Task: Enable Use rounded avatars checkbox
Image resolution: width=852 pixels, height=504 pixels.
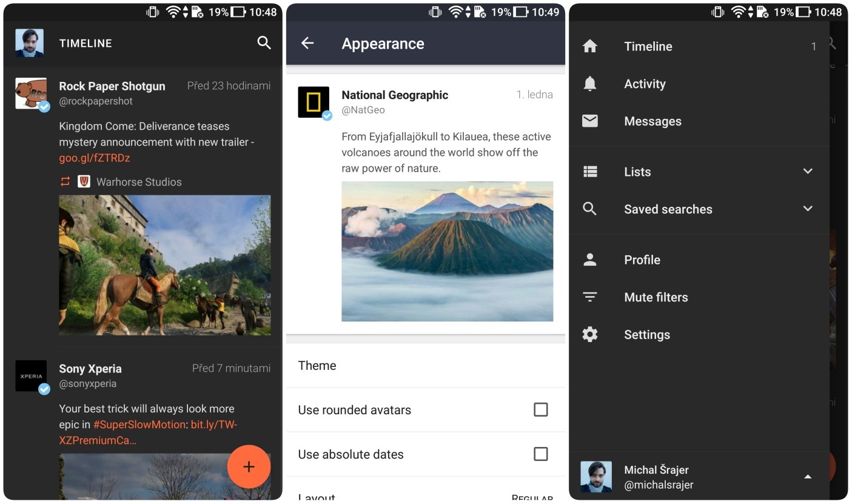Action: click(540, 410)
